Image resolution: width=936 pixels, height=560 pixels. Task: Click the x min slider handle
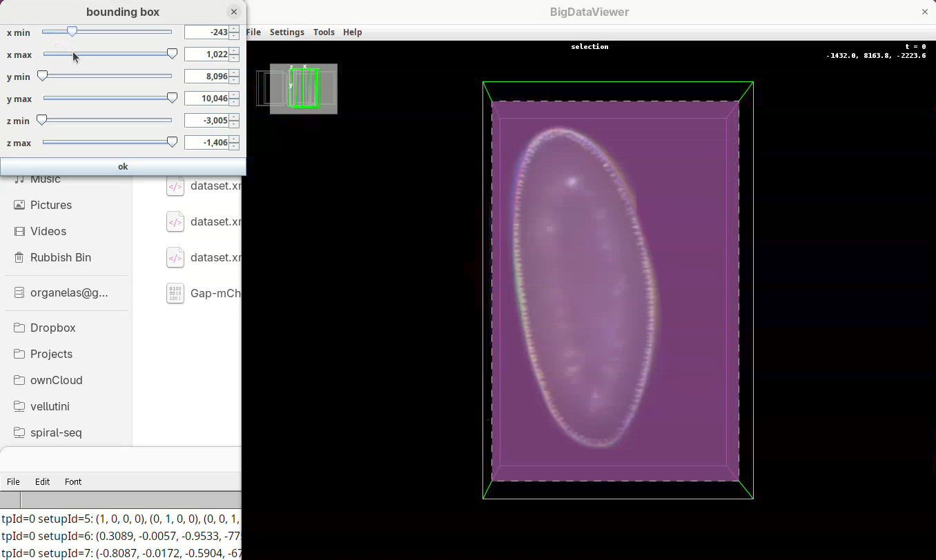pyautogui.click(x=72, y=32)
